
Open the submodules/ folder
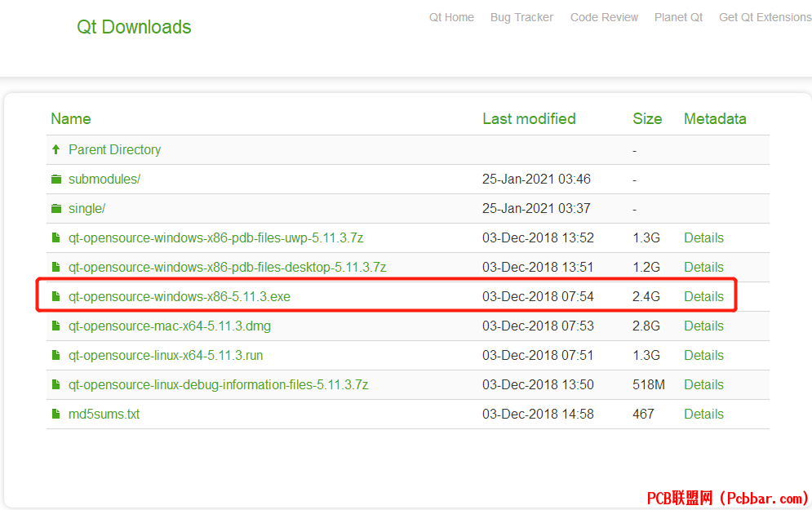click(x=104, y=180)
